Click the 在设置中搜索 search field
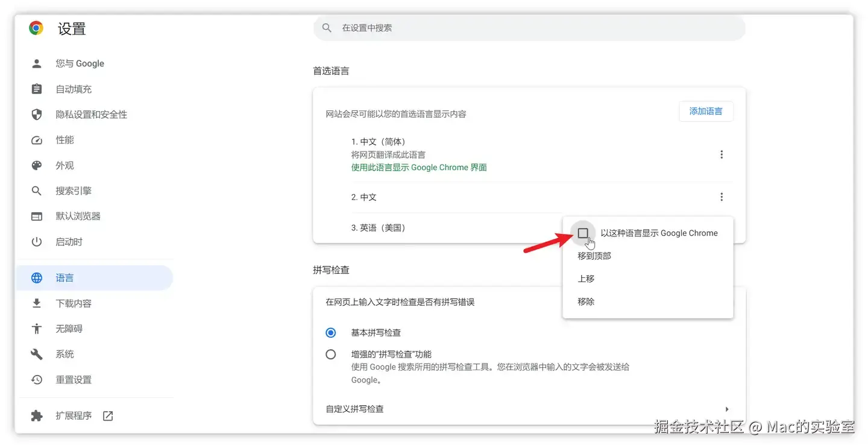This screenshot has height=448, width=868. [529, 28]
